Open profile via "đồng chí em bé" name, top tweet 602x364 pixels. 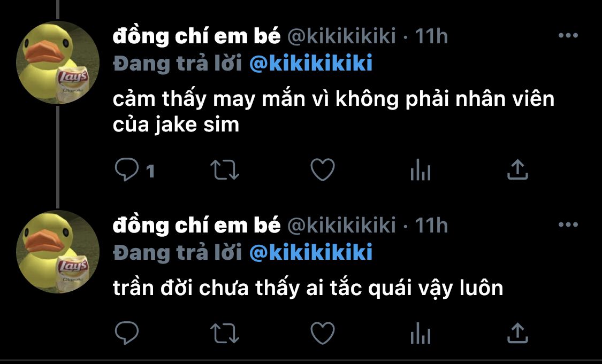click(196, 36)
